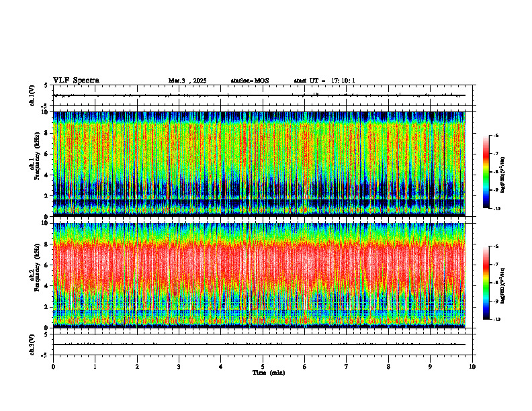Click the ch.3 voltage waveform trace
The image size is (532, 411).
pos(259,345)
